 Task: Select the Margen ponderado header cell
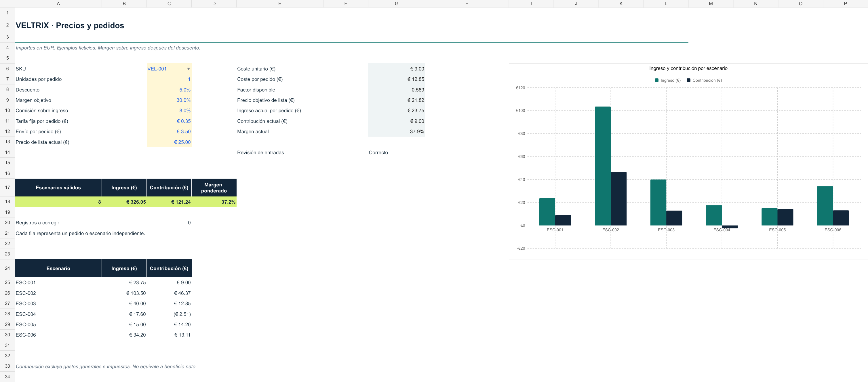click(x=214, y=188)
